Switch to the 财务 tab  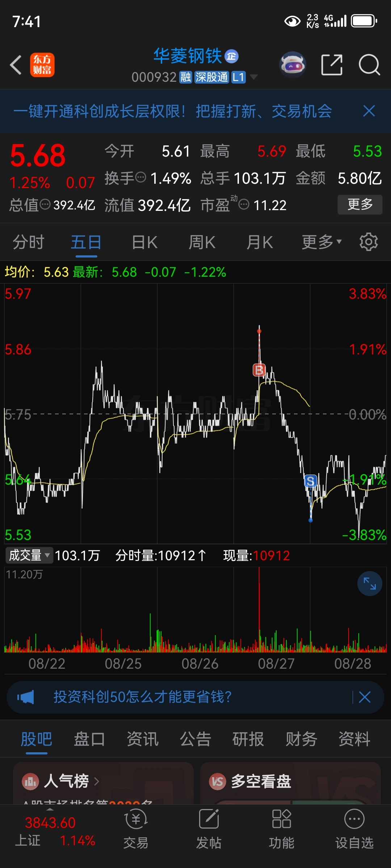tap(301, 739)
